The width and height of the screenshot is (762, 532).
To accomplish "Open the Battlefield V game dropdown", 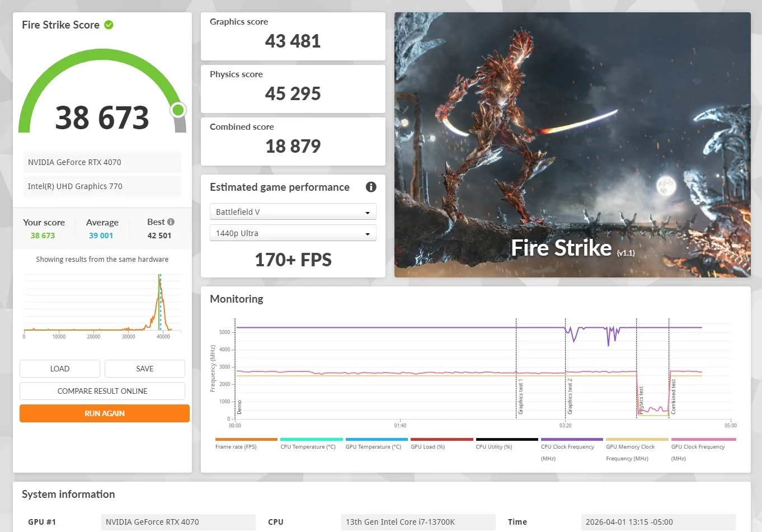I will [293, 212].
